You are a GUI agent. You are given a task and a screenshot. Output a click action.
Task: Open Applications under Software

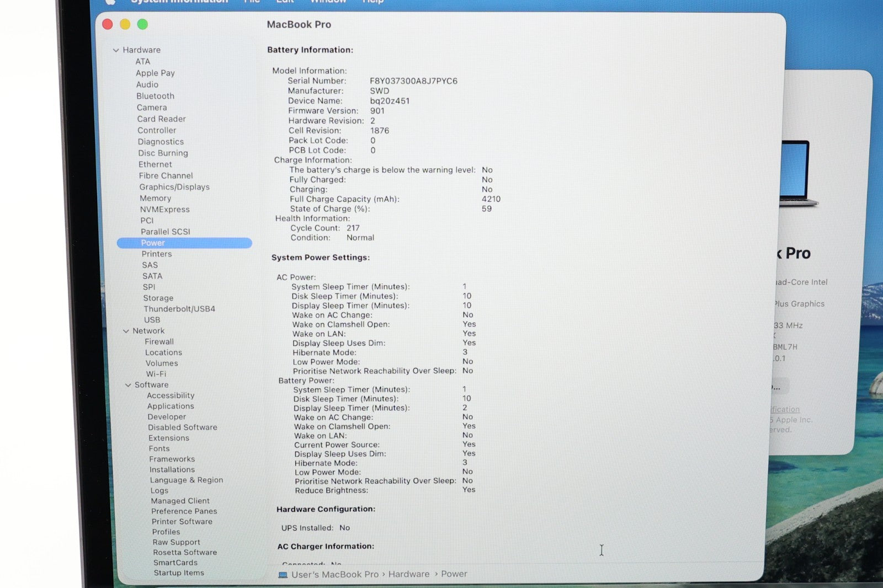(x=171, y=406)
